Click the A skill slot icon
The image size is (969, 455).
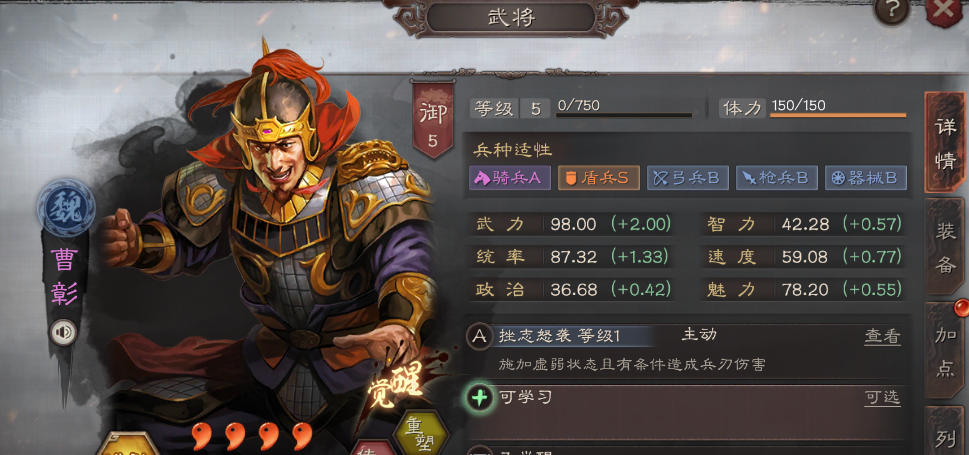pos(479,337)
